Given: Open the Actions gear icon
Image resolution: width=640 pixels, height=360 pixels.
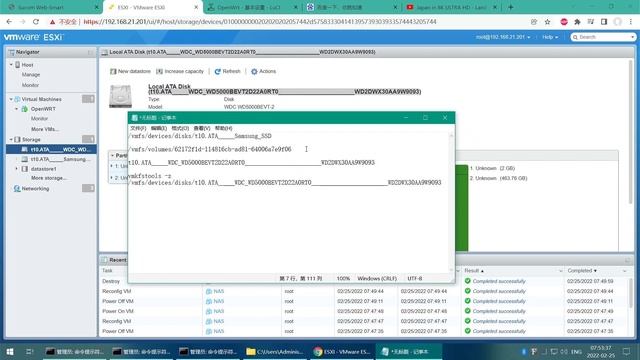Looking at the screenshot, I should click(x=254, y=71).
